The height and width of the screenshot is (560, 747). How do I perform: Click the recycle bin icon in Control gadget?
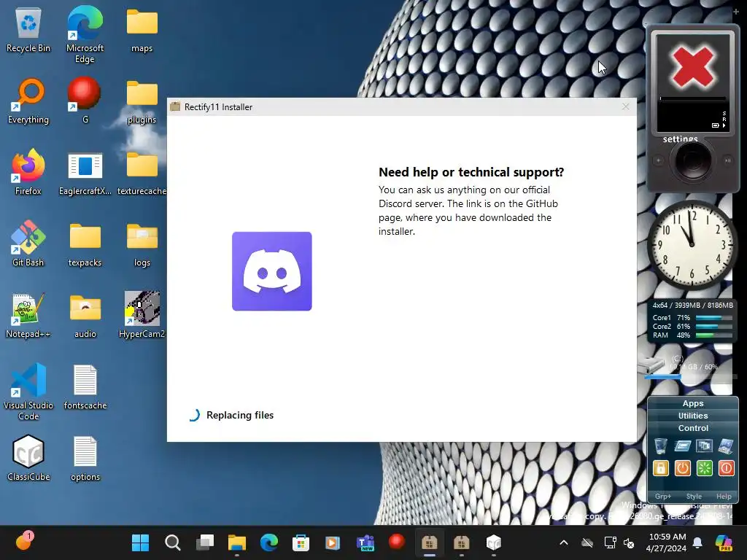pos(660,446)
